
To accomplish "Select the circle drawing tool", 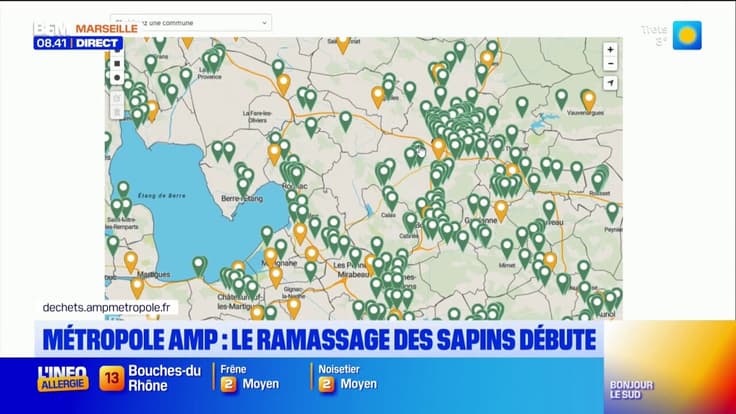I will click(x=117, y=77).
